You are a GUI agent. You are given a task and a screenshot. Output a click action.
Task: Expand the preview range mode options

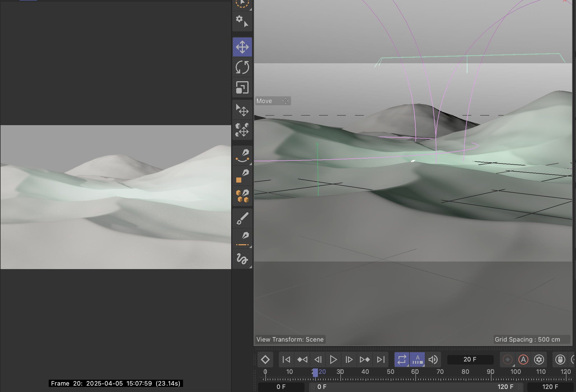[x=423, y=365]
